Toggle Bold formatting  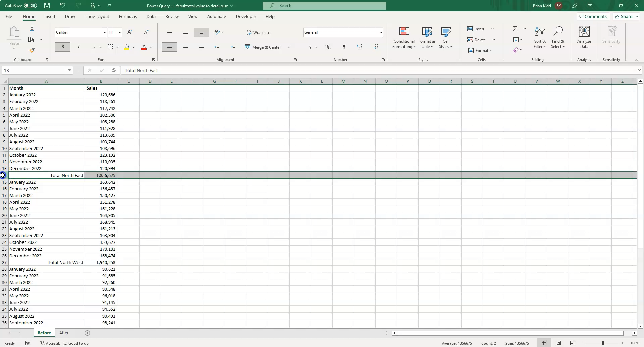tap(62, 47)
